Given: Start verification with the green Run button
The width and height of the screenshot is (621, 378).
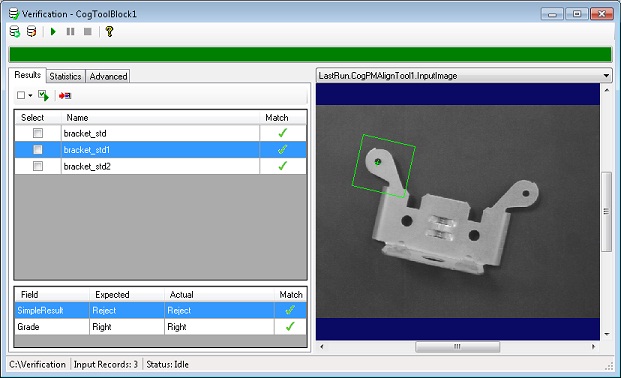Looking at the screenshot, I should tap(53, 31).
